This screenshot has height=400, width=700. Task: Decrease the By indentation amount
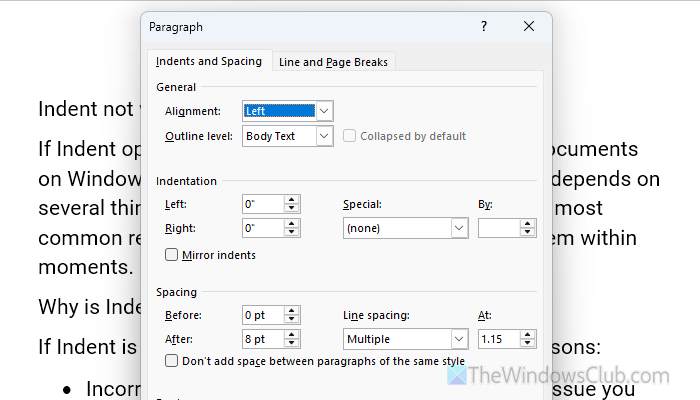click(528, 232)
